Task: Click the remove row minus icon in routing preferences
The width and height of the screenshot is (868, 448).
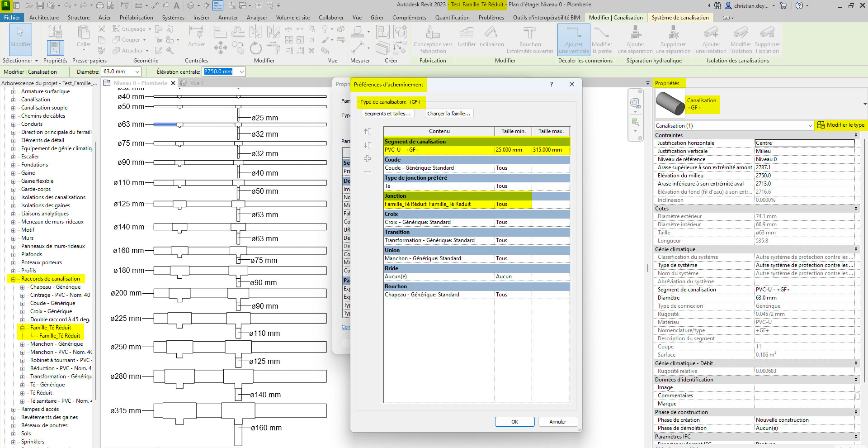Action: [368, 172]
